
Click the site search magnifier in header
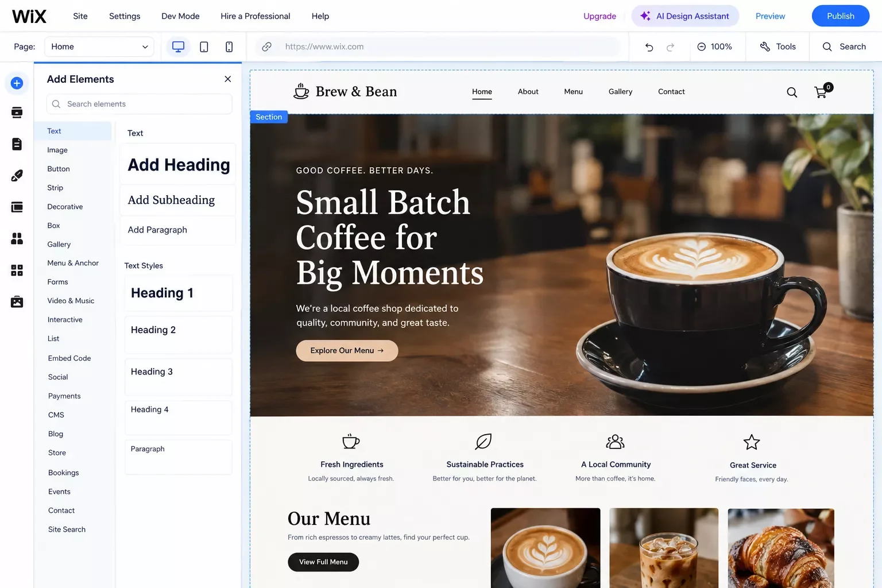pyautogui.click(x=792, y=92)
